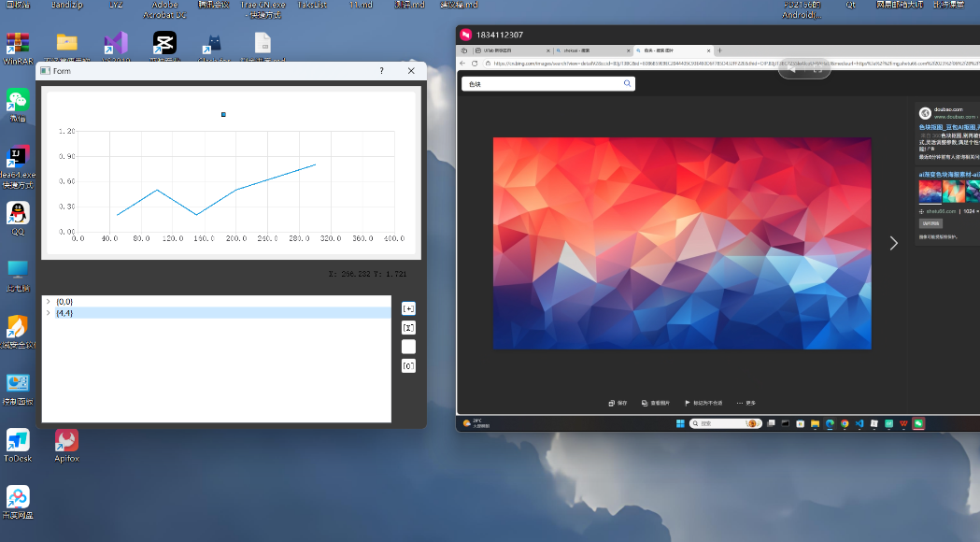This screenshot has width=980, height=542.
Task: Click the remote taskbar search box
Action: coord(725,424)
